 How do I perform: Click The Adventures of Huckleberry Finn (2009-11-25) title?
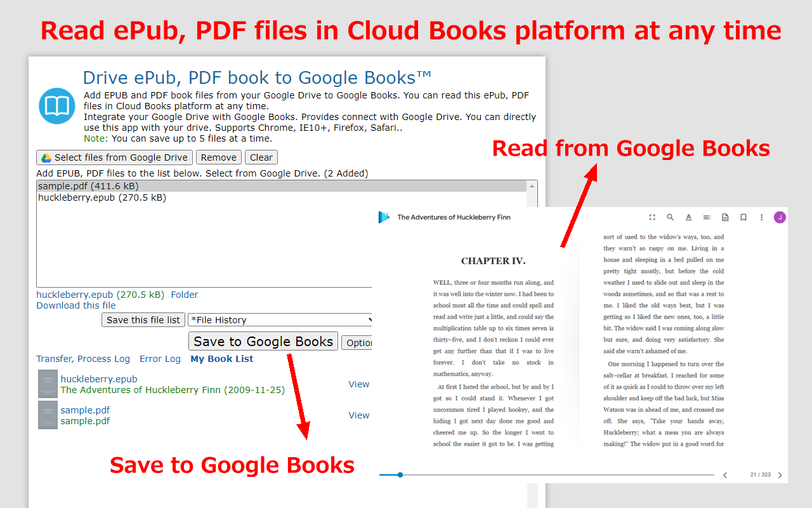pos(173,390)
